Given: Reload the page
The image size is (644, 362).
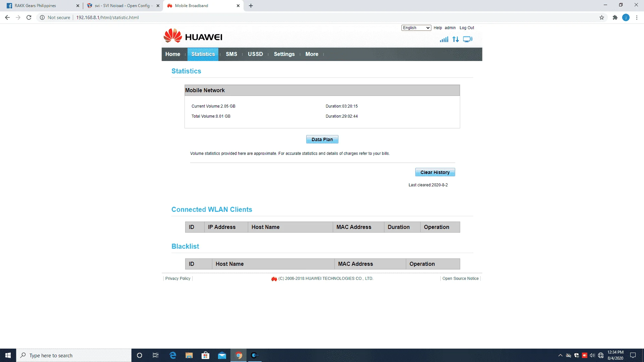Looking at the screenshot, I should coord(29,17).
